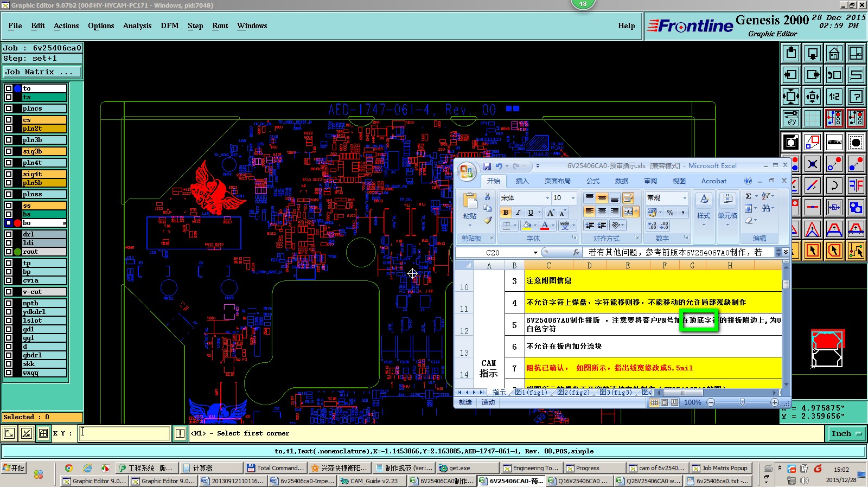Expand the Excel Name Box dropdown
Image resolution: width=868 pixels, height=487 pixels.
[x=535, y=253]
